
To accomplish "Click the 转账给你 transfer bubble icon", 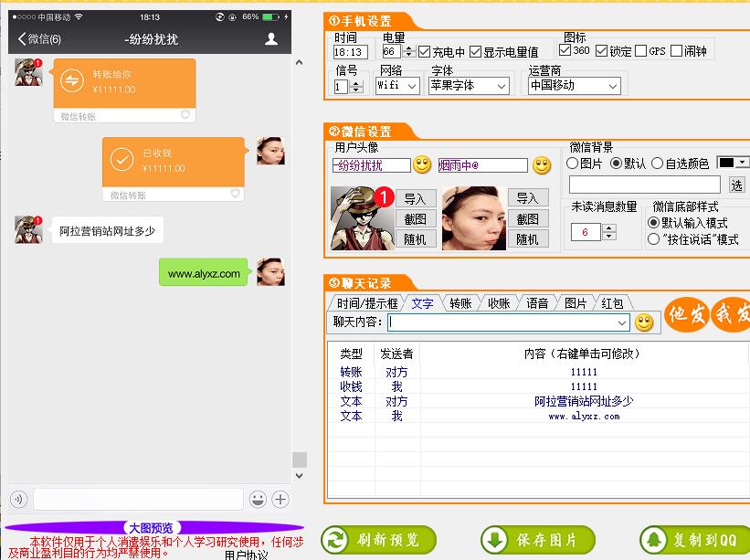I will 72,80.
